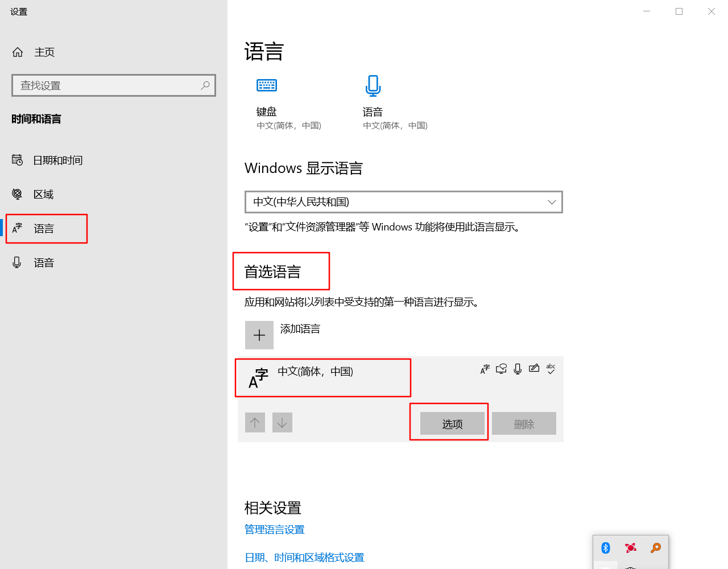728x569 pixels.
Task: Go to the 主页 home page
Action: [33, 52]
